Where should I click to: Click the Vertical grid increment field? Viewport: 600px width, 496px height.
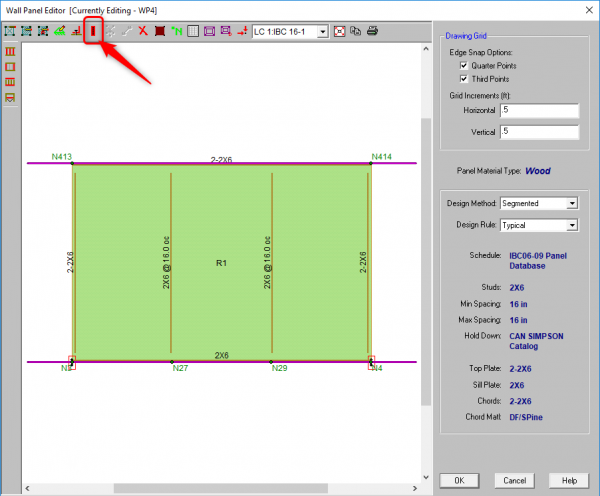point(539,132)
